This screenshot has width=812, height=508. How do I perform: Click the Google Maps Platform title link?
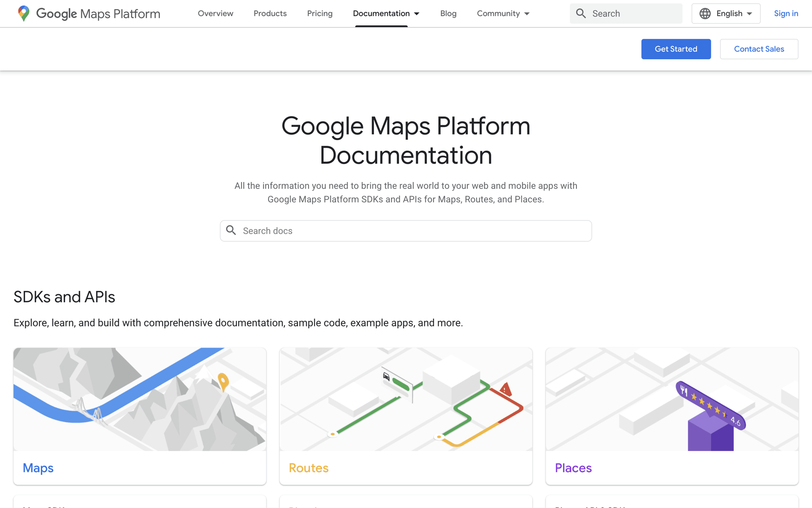(98, 14)
